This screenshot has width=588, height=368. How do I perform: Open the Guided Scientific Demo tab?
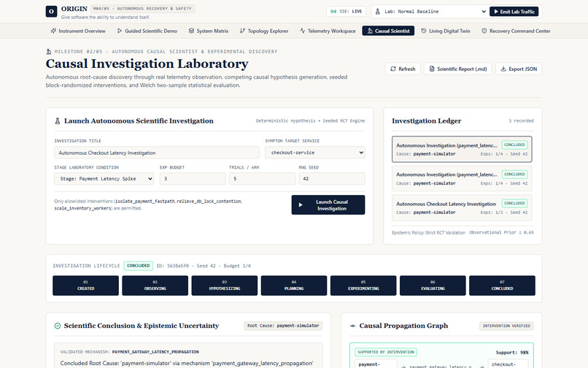147,31
